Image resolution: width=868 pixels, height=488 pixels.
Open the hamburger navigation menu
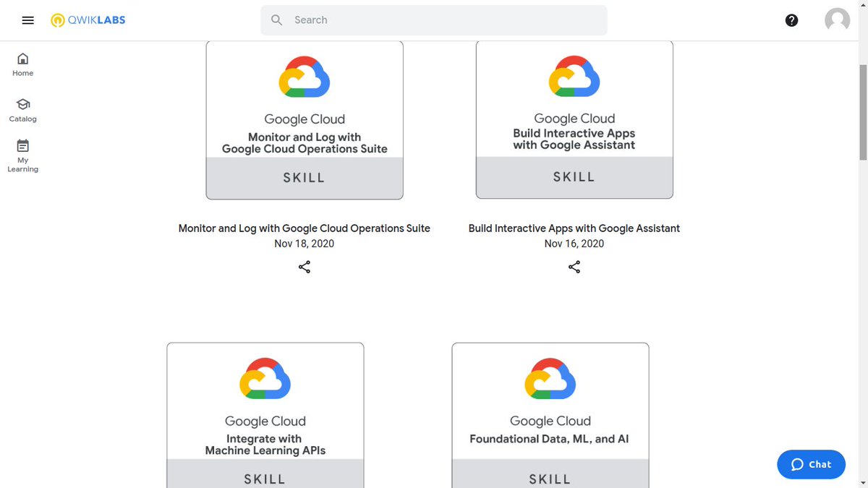click(28, 20)
